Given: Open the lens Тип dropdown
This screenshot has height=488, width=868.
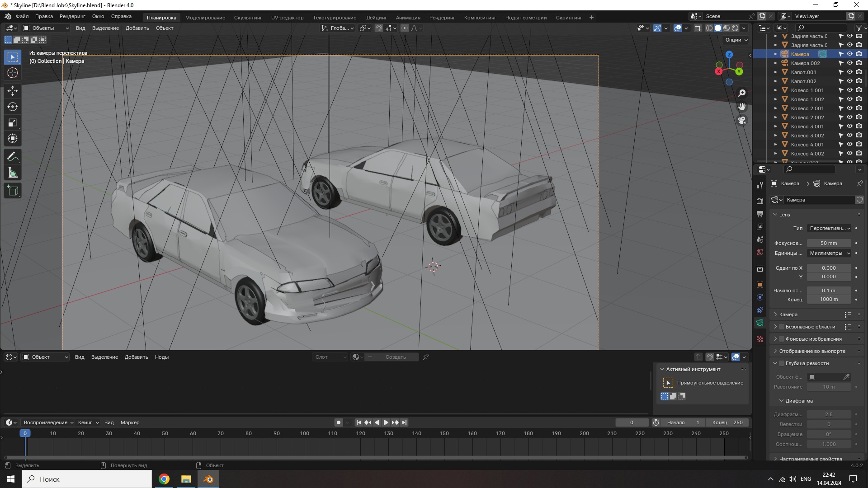Looking at the screenshot, I should (829, 228).
